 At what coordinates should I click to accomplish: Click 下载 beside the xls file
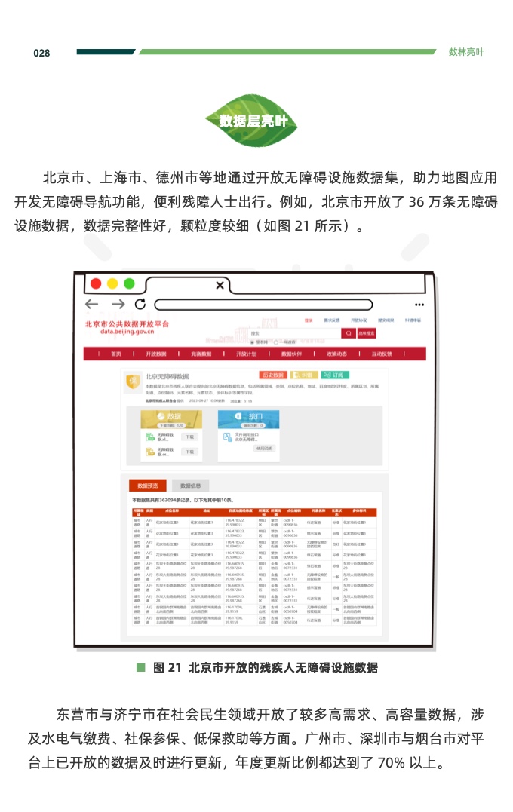(189, 437)
